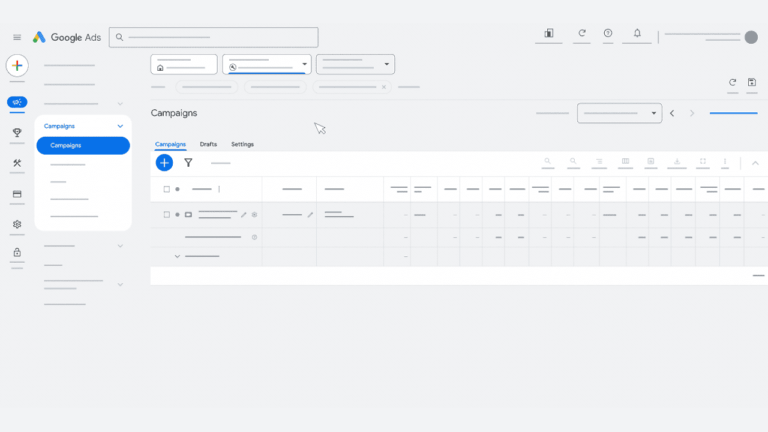Open the view selector with home icon
Screen dimensions: 768x432
tap(184, 64)
